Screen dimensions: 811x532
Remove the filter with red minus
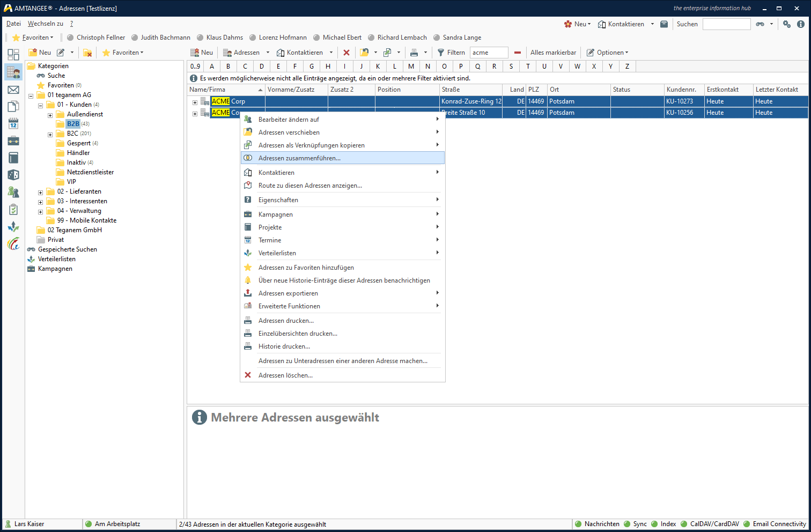(x=518, y=53)
